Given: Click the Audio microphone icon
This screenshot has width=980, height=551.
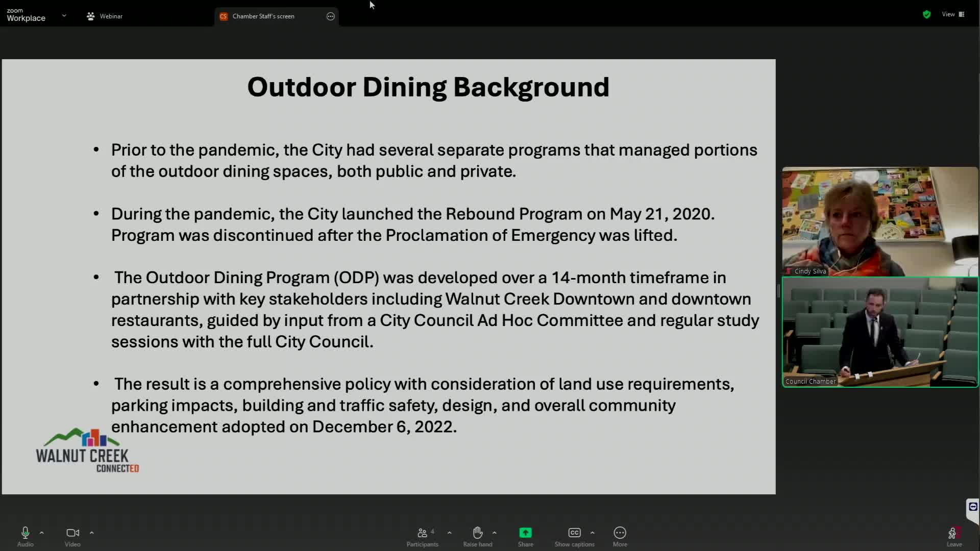Looking at the screenshot, I should pyautogui.click(x=25, y=533).
